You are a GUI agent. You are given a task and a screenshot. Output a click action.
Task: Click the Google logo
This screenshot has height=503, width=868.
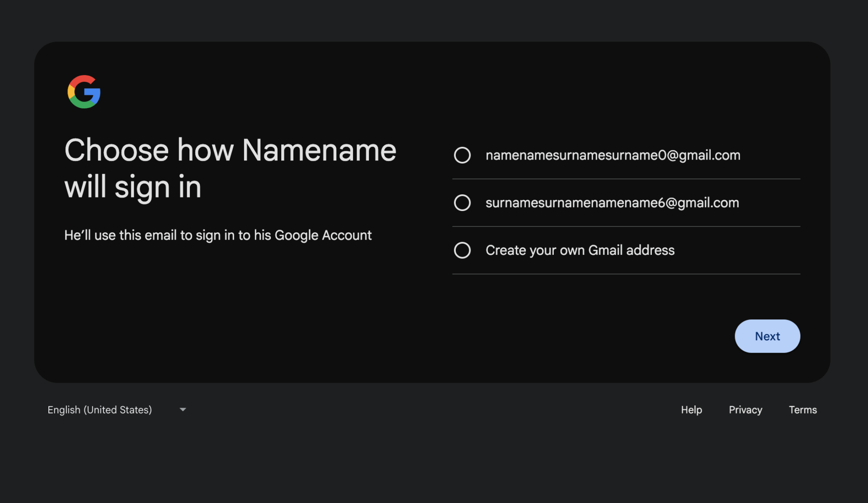[x=83, y=92]
